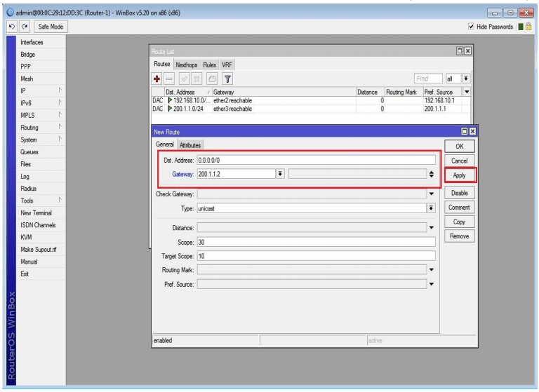Screen dimensions: 539x392
Task: Toggle the Hide Passwords checkbox
Action: pyautogui.click(x=470, y=27)
